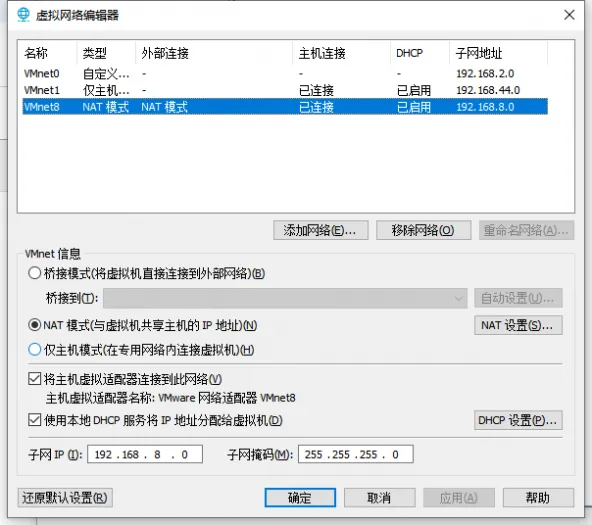Click subnet address 192.168.2.0
The width and height of the screenshot is (592, 525).
pos(485,73)
